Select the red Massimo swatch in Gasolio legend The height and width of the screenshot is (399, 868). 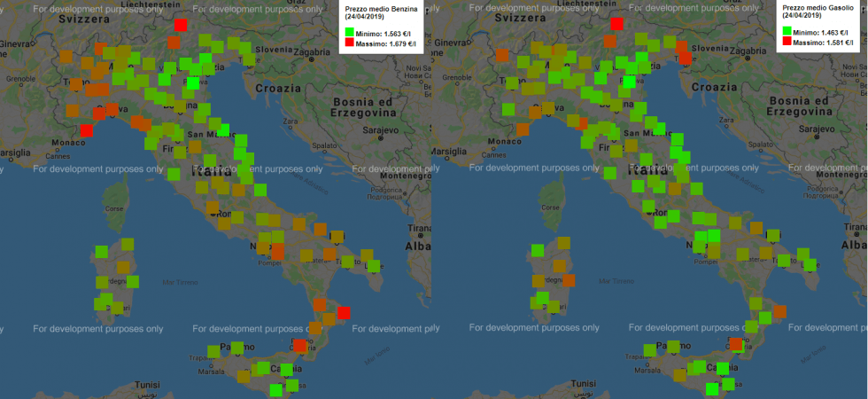pyautogui.click(x=785, y=42)
